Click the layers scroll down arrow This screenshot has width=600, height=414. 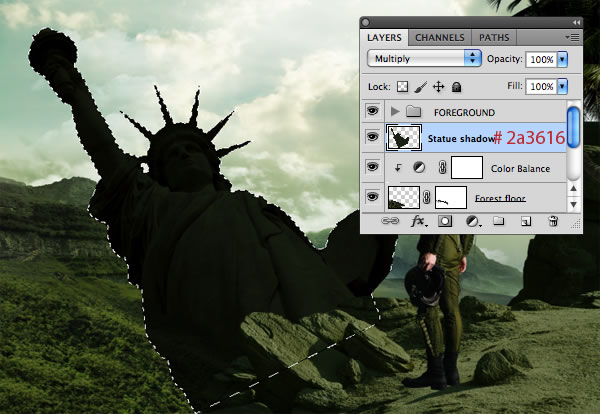pyautogui.click(x=573, y=204)
